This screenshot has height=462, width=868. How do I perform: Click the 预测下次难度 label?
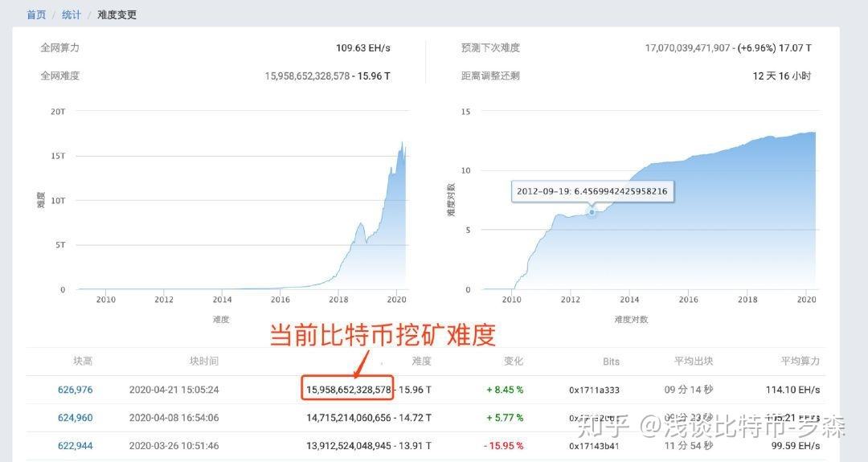490,48
